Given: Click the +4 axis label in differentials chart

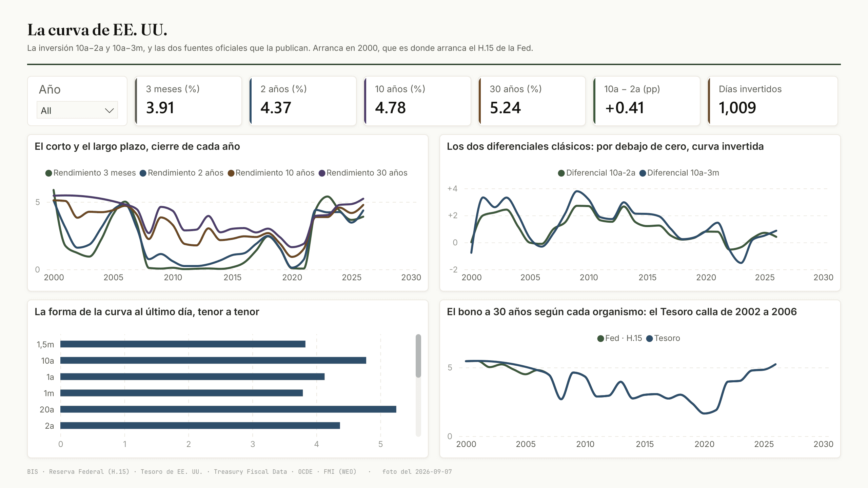Looking at the screenshot, I should [452, 189].
